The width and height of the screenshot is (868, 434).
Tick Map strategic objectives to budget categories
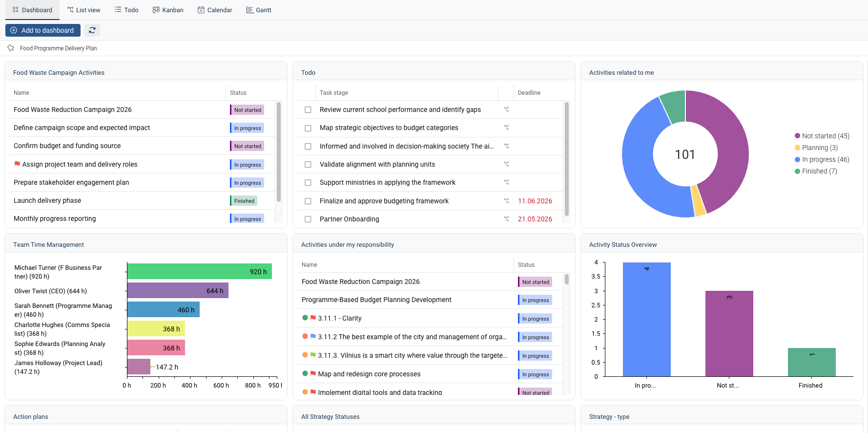(x=308, y=128)
